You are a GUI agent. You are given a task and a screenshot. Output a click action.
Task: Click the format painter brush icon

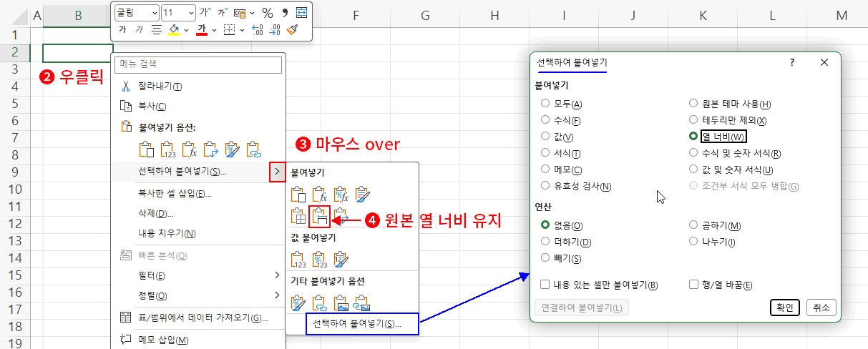(x=292, y=29)
